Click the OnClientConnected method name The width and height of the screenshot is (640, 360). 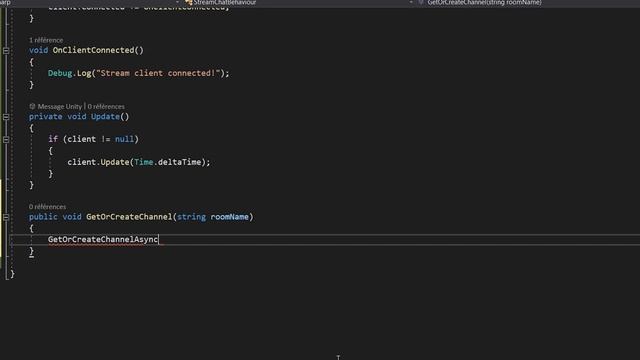93,50
